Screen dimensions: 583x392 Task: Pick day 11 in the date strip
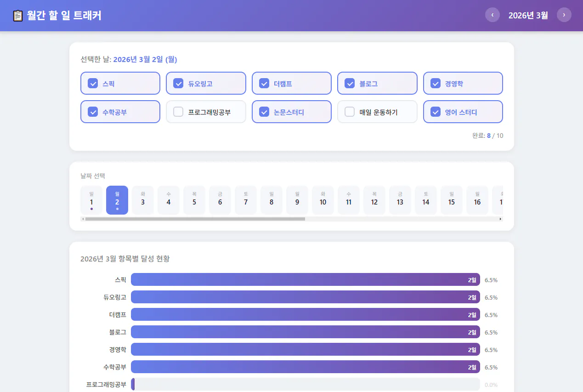click(x=349, y=200)
